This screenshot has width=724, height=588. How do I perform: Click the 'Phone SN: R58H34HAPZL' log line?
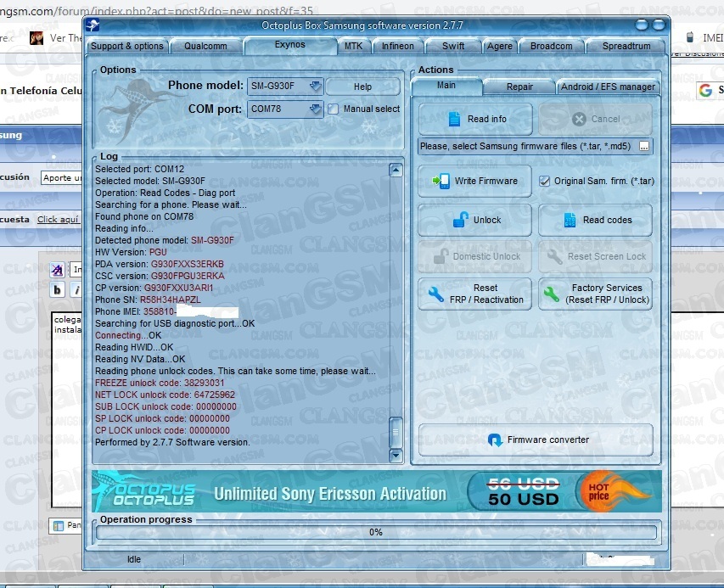[x=148, y=300]
